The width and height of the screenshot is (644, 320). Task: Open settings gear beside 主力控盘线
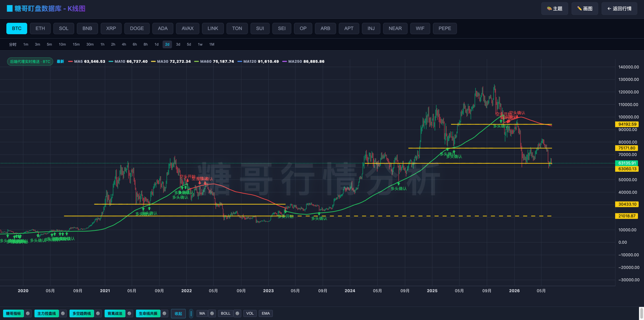coord(63,314)
